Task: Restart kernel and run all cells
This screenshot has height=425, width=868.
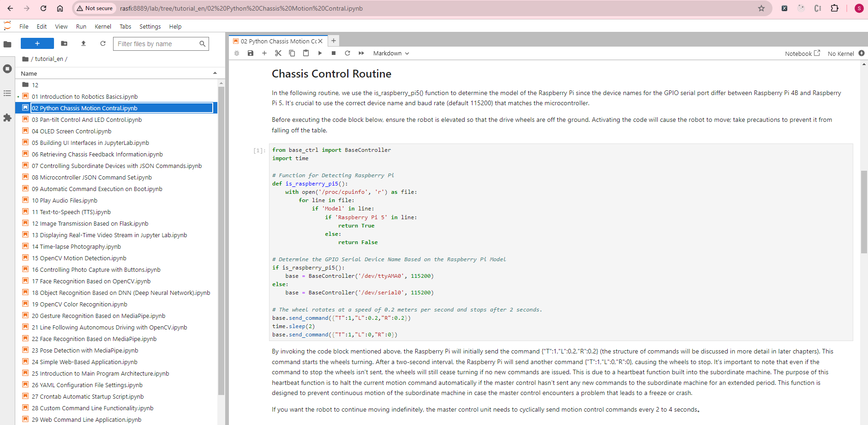Action: click(361, 53)
